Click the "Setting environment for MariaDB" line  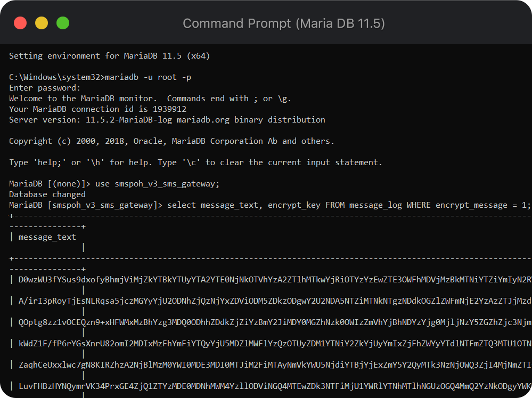[113, 56]
